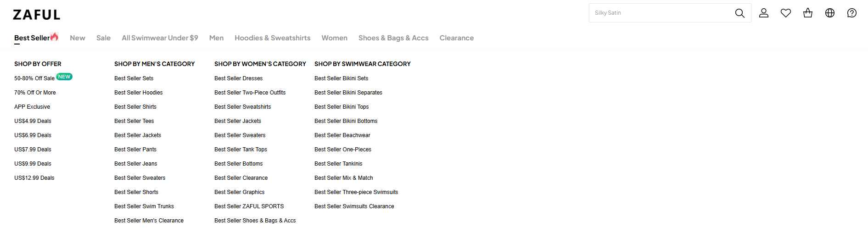Expand the Men navigation menu
This screenshot has width=868, height=233.
[216, 38]
